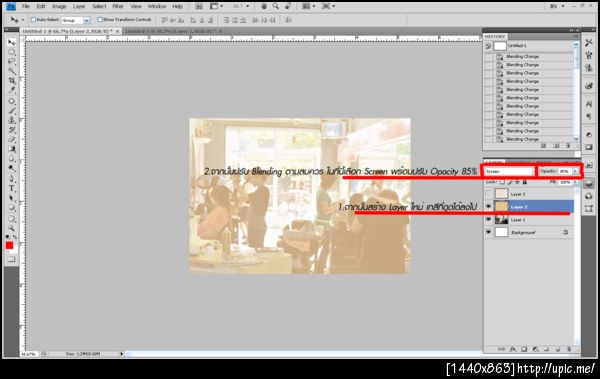Image resolution: width=600 pixels, height=379 pixels.
Task: Open the File menu
Action: coord(26,7)
